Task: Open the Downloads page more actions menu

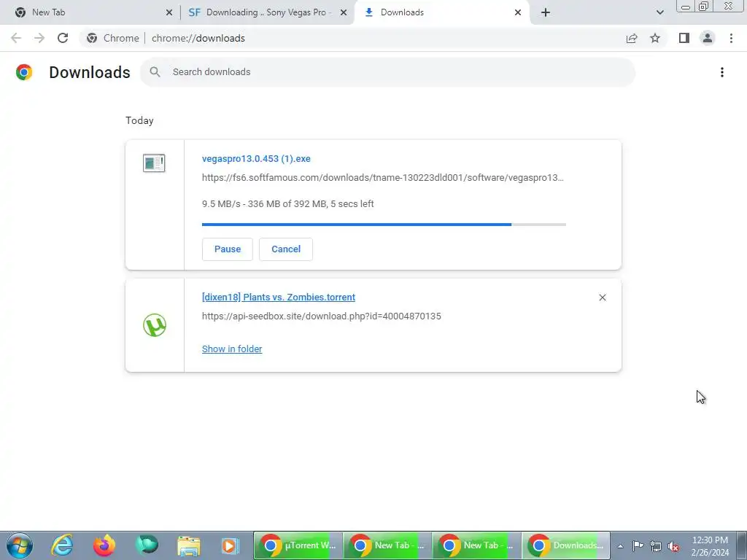Action: coord(722,72)
